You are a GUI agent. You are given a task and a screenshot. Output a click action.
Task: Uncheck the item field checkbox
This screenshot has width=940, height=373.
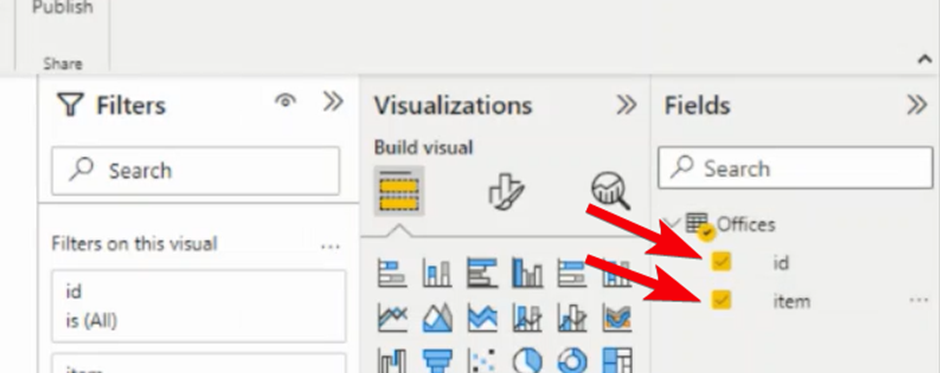(721, 300)
